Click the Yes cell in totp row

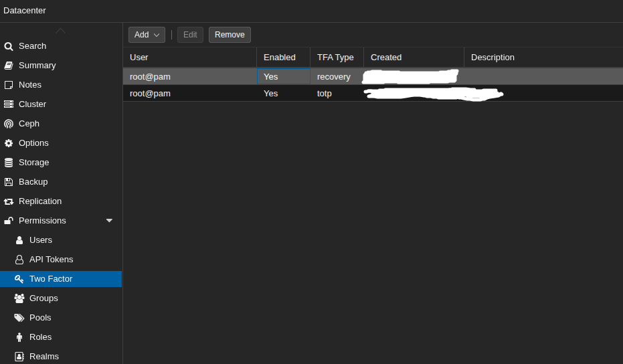tap(283, 94)
